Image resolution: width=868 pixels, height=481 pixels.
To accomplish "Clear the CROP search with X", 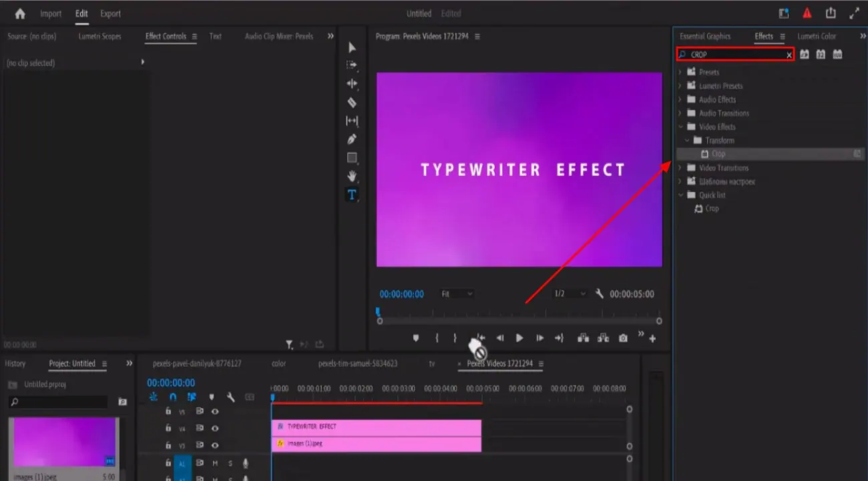I will [x=789, y=55].
